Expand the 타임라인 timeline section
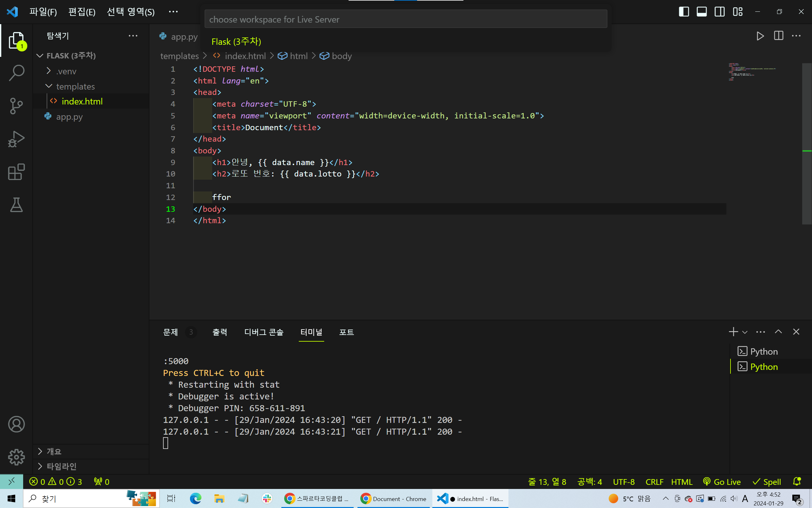Screen dimensions: 812x508 point(91,466)
